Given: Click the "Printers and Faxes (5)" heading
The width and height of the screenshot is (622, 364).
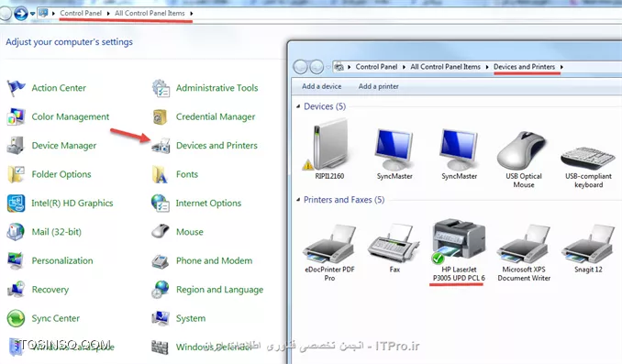Looking at the screenshot, I should [x=344, y=200].
